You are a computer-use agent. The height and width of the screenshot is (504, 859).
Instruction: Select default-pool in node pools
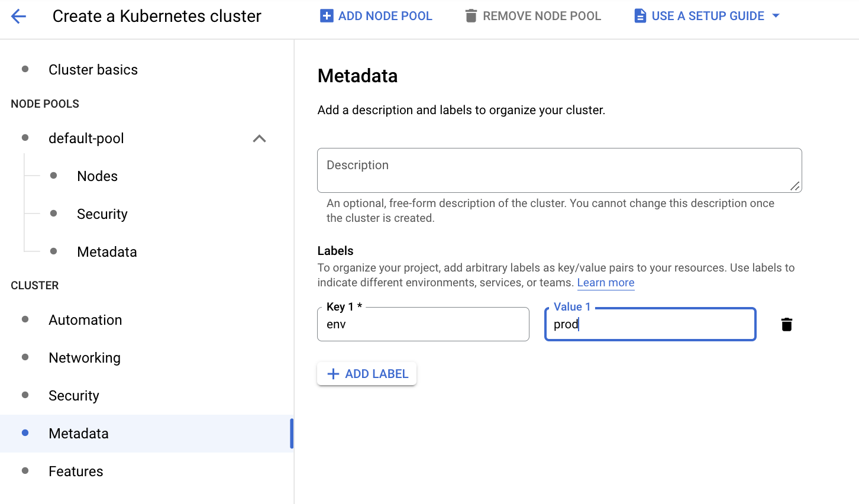(86, 138)
